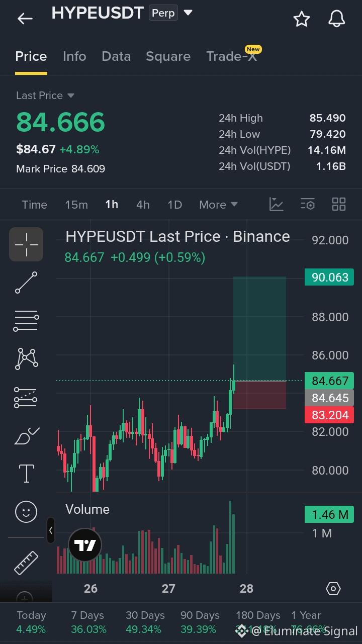362x644 pixels.
Task: Click the 24h High value 85.490
Action: click(328, 118)
